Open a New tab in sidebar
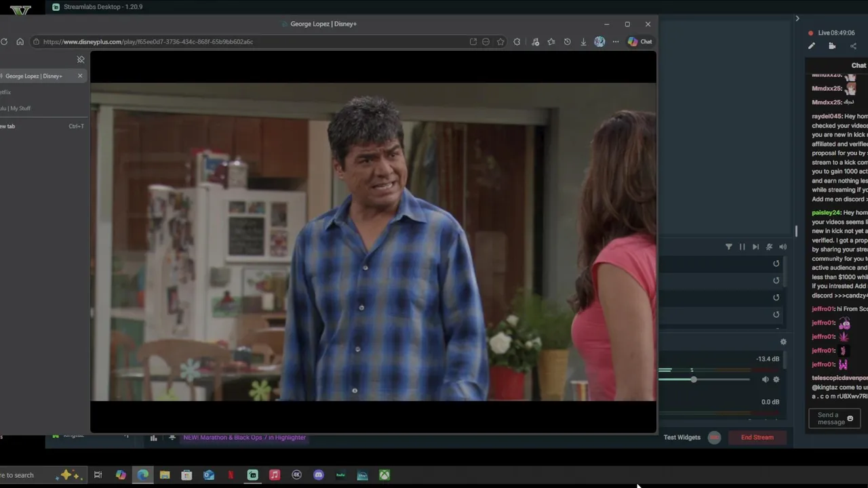Viewport: 868px width, 488px height. (43, 126)
